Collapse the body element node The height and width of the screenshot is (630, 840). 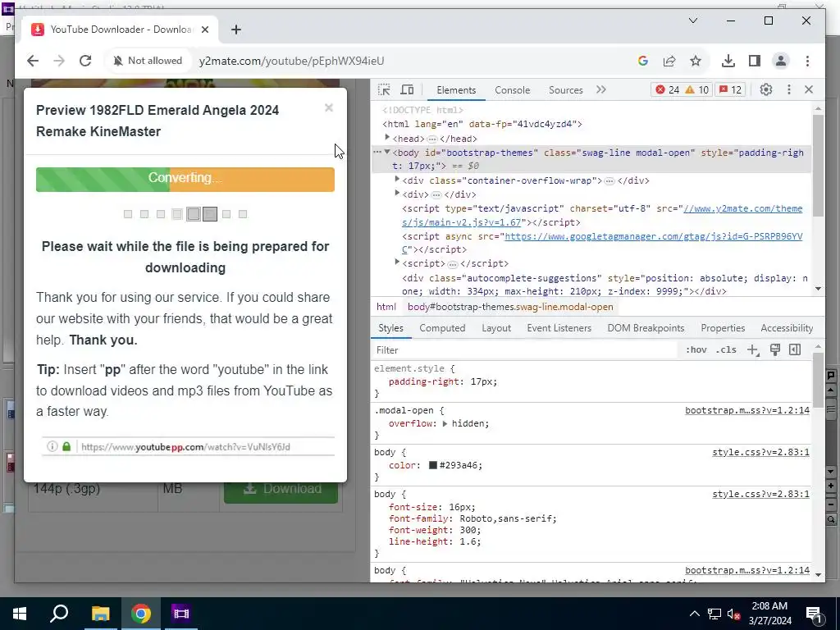pos(387,152)
